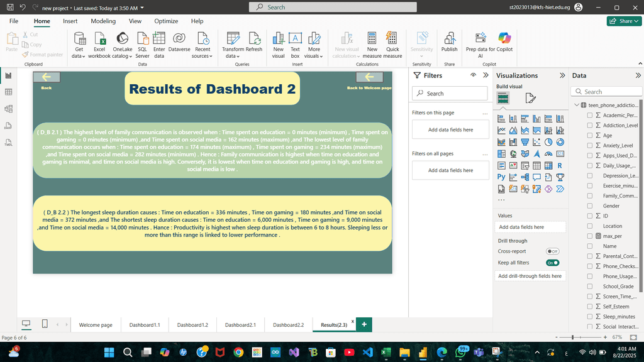644x362 pixels.
Task: Open Transform data in Queries group
Action: click(233, 39)
